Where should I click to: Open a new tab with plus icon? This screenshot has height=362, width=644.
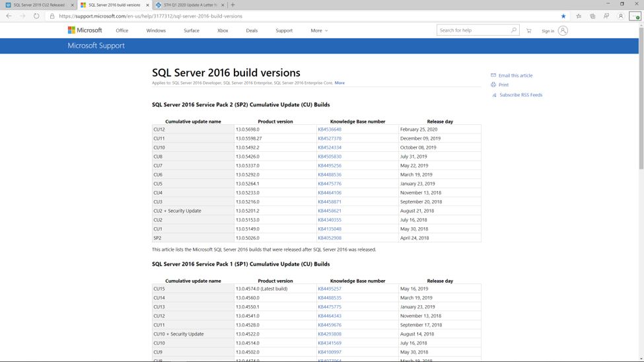pos(233,5)
